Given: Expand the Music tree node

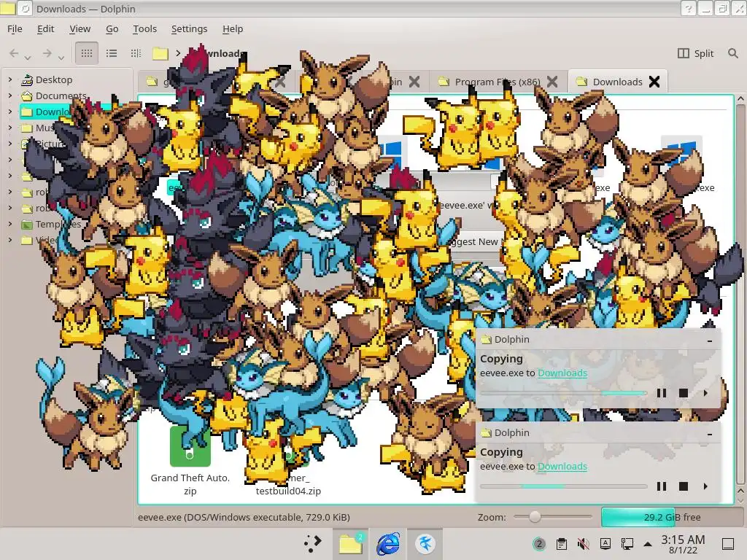Looking at the screenshot, I should 10,128.
